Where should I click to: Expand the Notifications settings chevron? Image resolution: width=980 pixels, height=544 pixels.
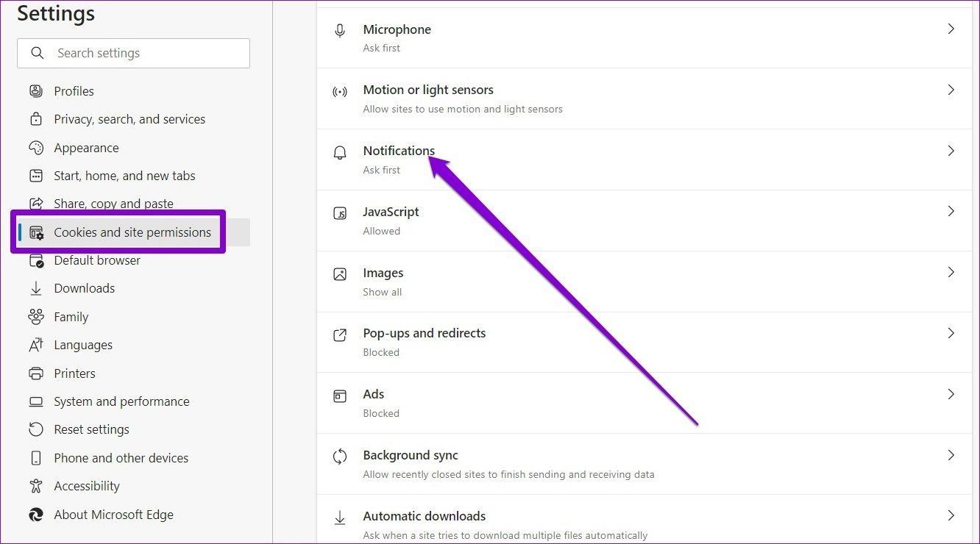(951, 151)
